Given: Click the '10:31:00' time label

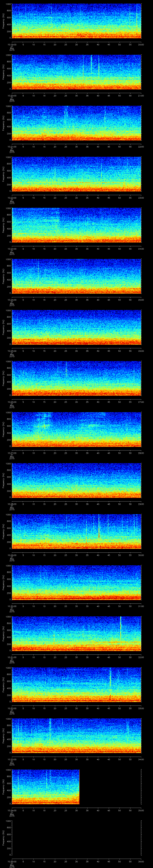Looking at the screenshot, I should (12, 657).
